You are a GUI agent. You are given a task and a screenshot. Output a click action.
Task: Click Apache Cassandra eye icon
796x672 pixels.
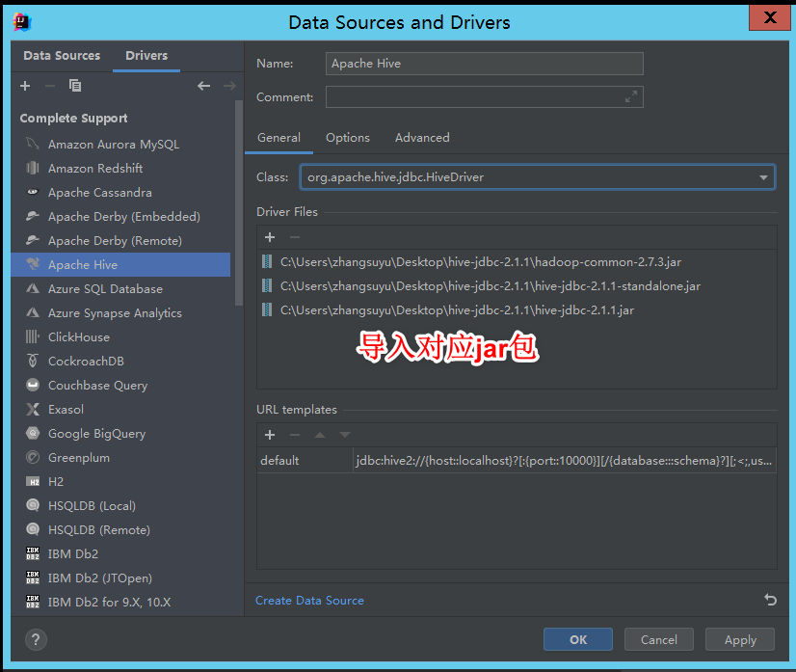pyautogui.click(x=33, y=192)
